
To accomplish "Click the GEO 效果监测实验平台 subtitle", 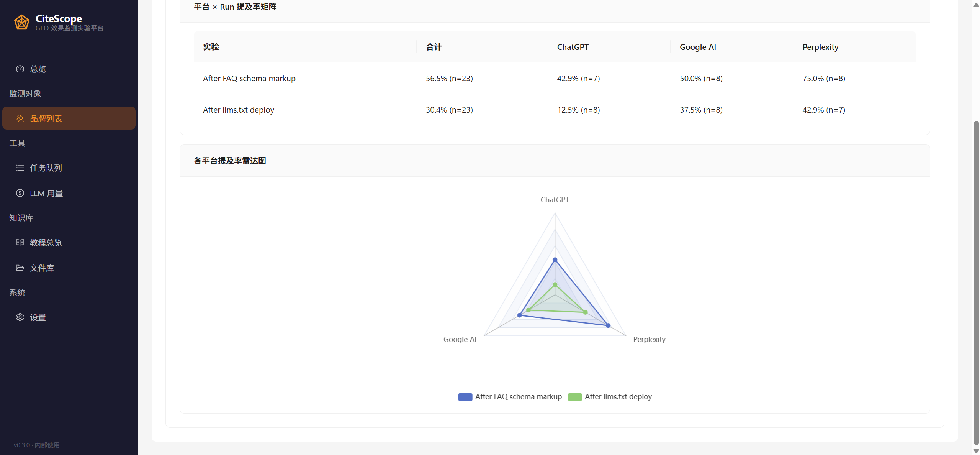I will click(70, 28).
